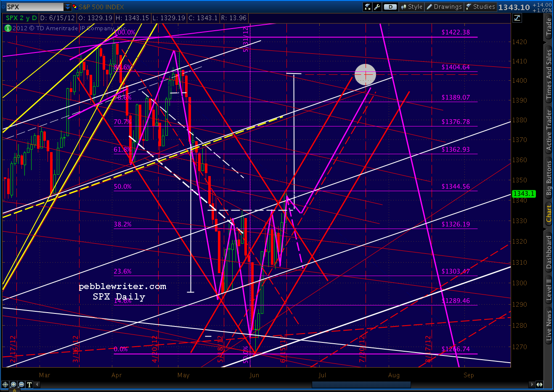554x392 pixels.
Task: Click the horizontal chart scrollbar
Action: (x=360, y=384)
